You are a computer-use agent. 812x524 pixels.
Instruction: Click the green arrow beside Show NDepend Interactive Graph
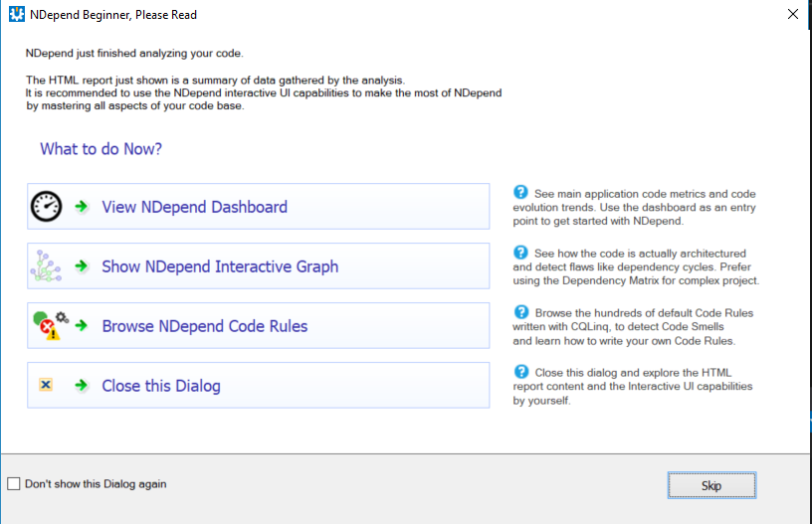click(x=82, y=265)
